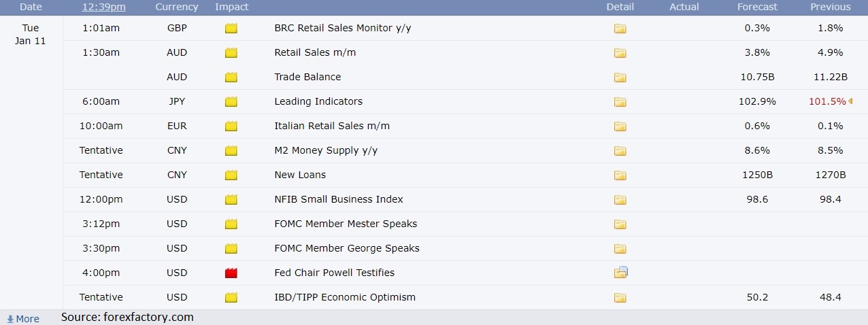The height and width of the screenshot is (325, 868).
Task: Open FOMC Member Mester Speaks event
Action: [346, 224]
